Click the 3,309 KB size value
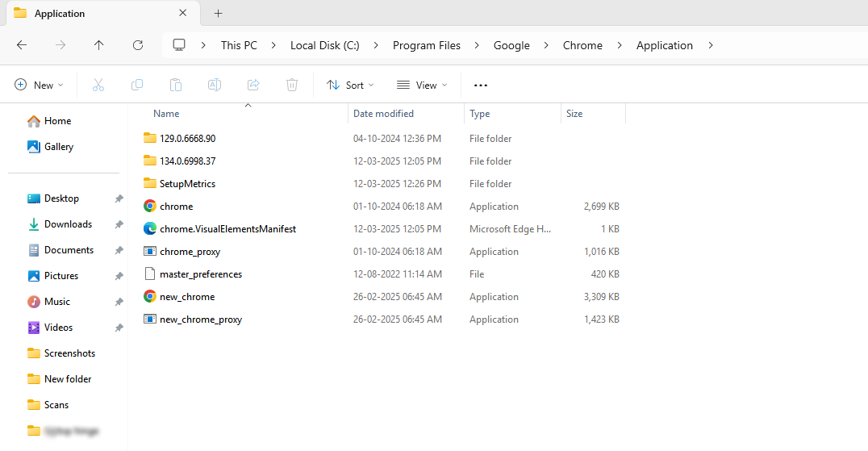 [x=601, y=297]
